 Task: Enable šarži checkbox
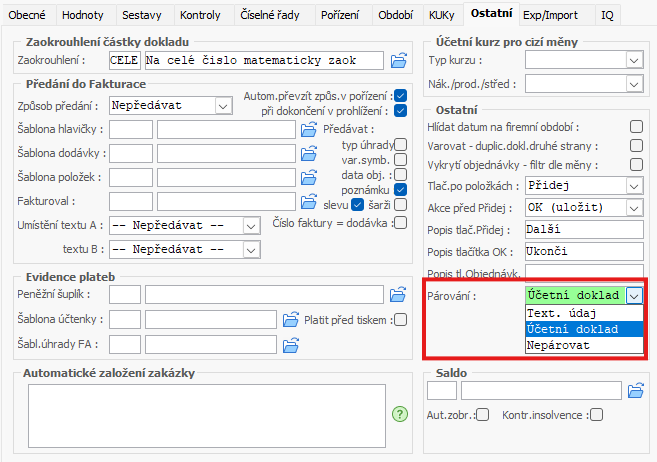[401, 205]
